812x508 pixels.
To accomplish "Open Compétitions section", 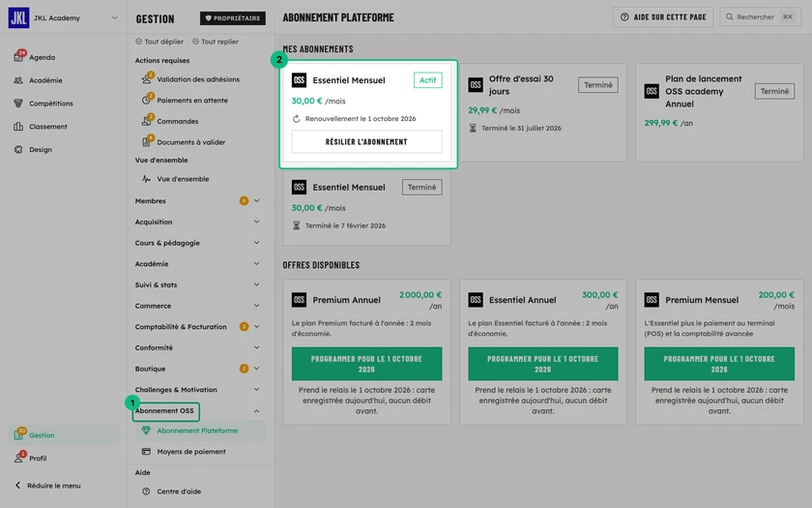I will point(50,104).
